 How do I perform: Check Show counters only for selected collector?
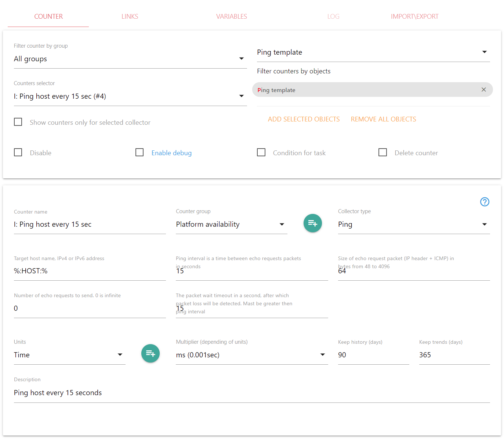click(x=18, y=122)
